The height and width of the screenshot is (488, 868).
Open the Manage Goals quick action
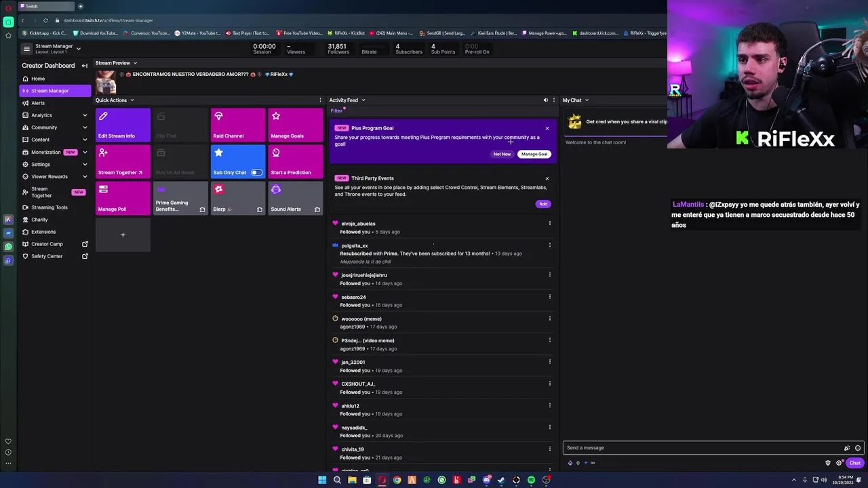pyautogui.click(x=296, y=125)
